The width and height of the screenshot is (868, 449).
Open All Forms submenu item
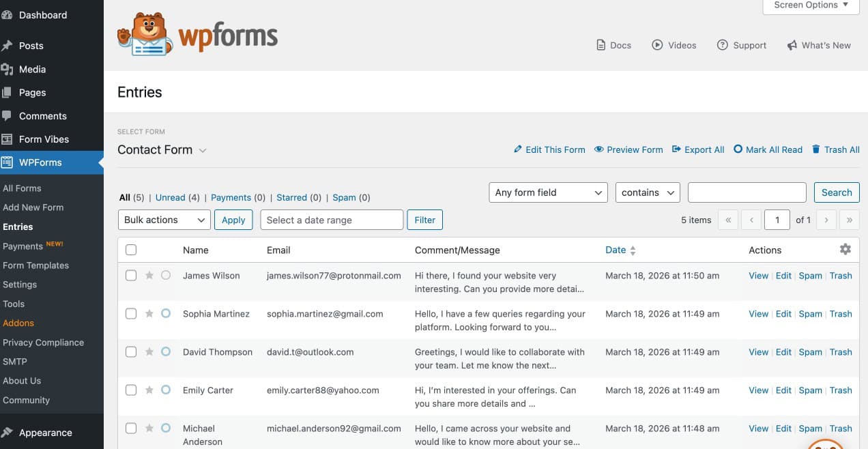pos(22,188)
